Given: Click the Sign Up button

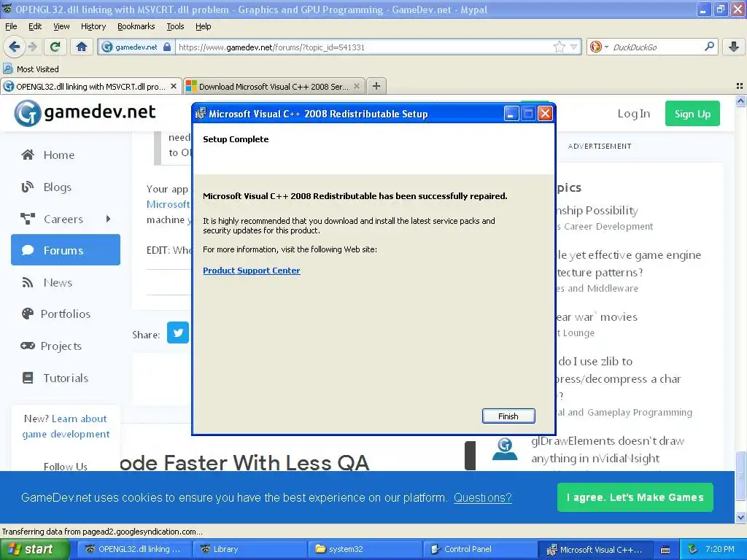Looking at the screenshot, I should pyautogui.click(x=692, y=114).
